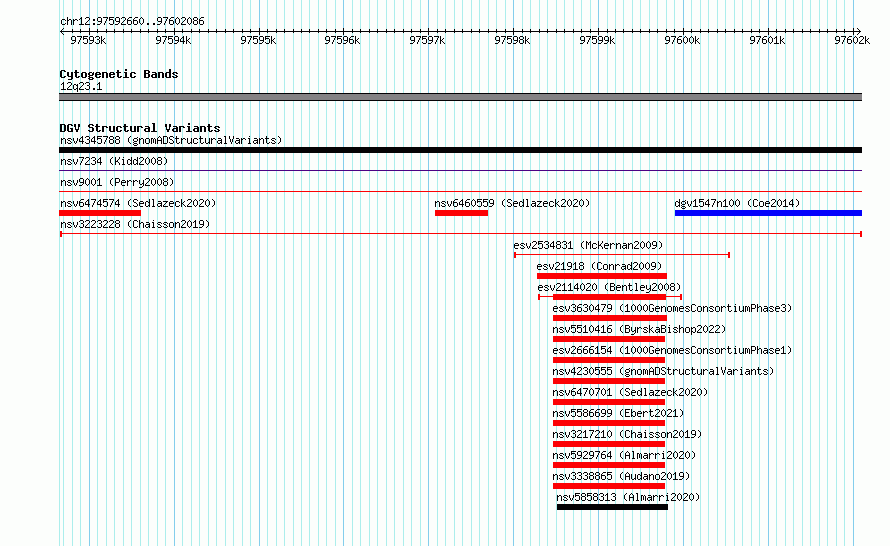The width and height of the screenshot is (890, 546).
Task: Click red bar under nsv6470701
Action: tap(609, 402)
